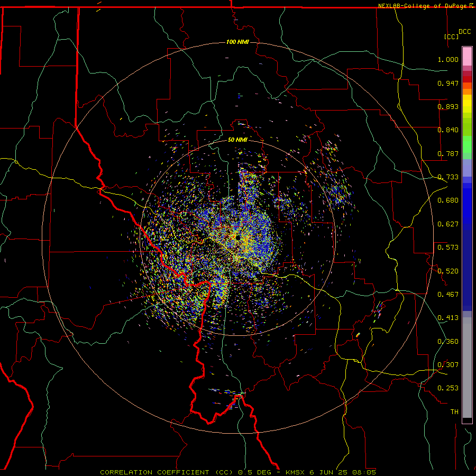The height and width of the screenshot is (476, 476).
Task: Click the NEXLAB-College of DuPage credit text
Action: (425, 6)
